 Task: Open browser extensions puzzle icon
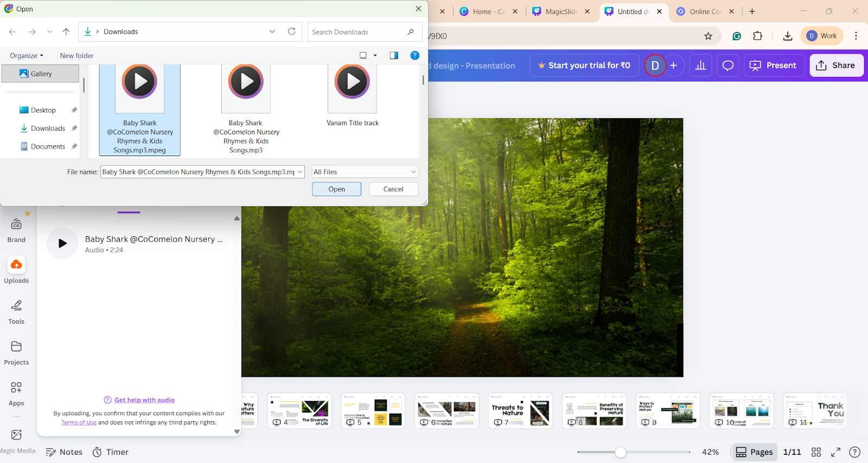[x=758, y=36]
